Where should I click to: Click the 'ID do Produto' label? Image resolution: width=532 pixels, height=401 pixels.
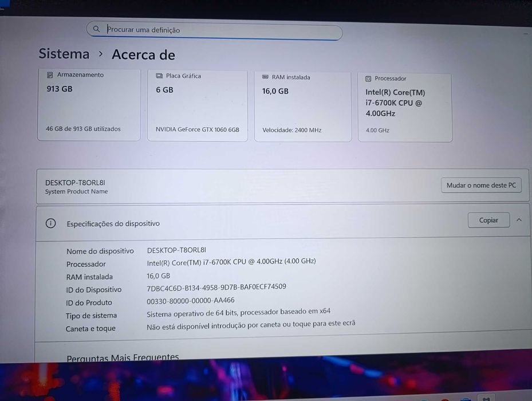click(89, 302)
